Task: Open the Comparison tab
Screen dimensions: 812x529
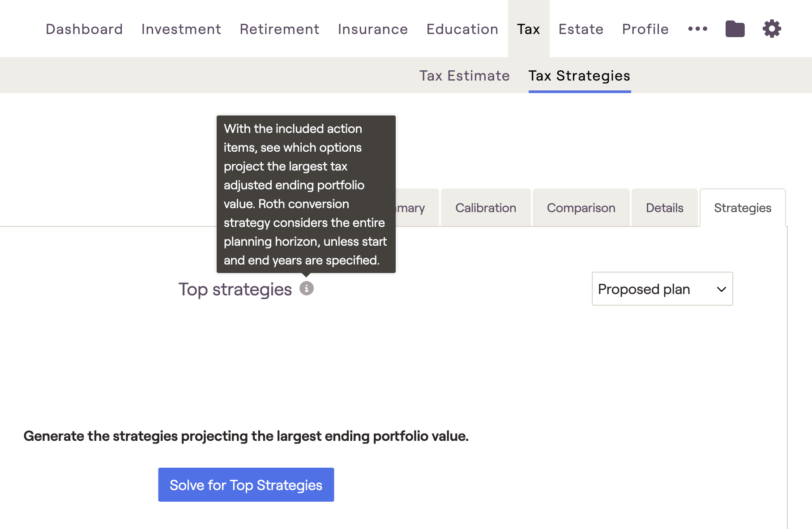Action: (x=581, y=208)
